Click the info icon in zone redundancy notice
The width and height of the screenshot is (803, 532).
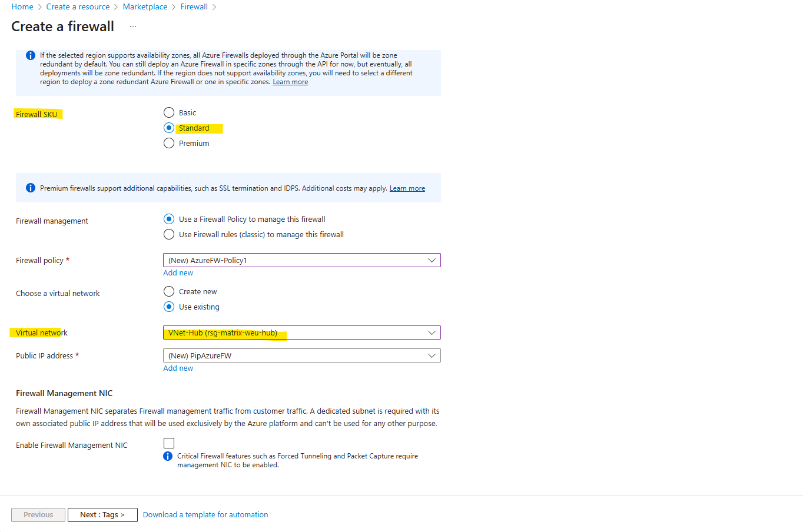[x=31, y=55]
